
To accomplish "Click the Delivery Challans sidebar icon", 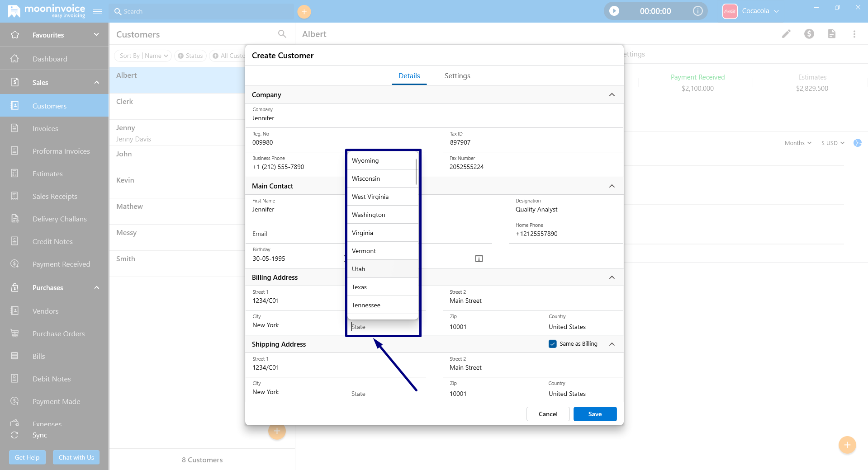I will click(15, 219).
